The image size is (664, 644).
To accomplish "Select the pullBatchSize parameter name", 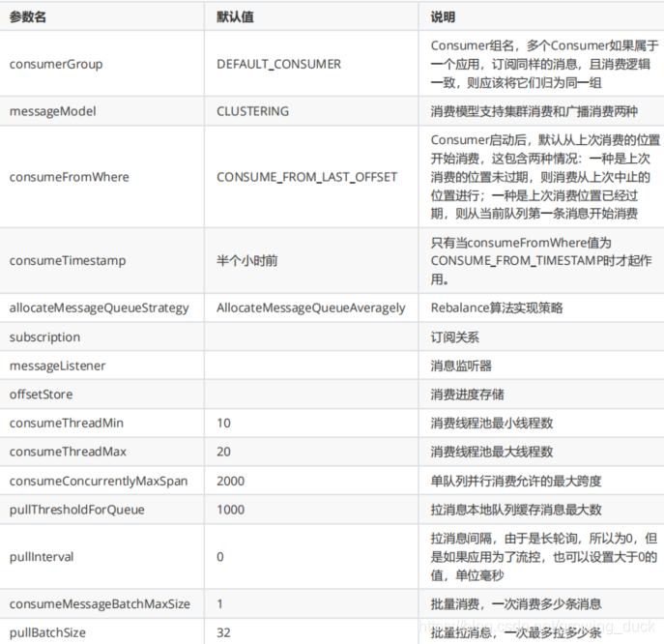I will [x=47, y=632].
